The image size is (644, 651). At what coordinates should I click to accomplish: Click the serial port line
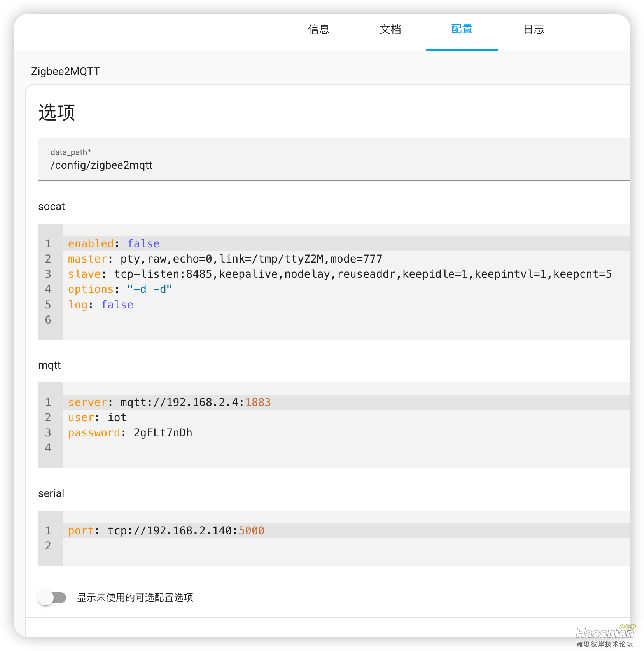point(346,530)
